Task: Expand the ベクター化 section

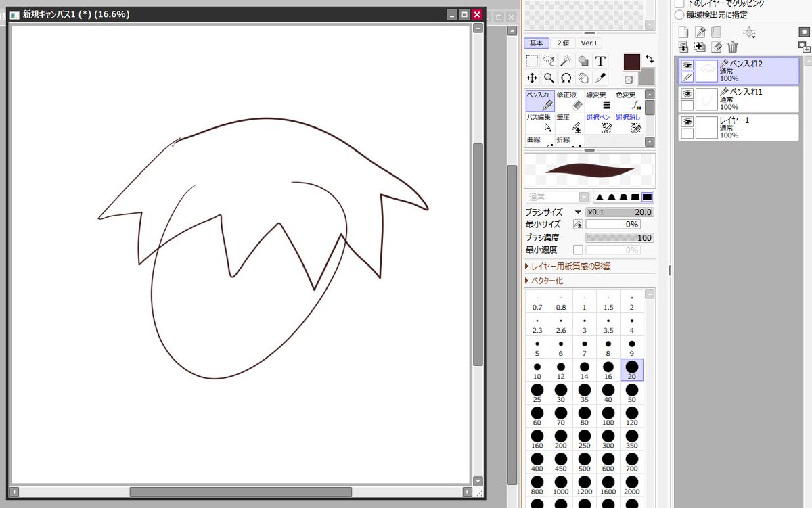Action: [543, 281]
